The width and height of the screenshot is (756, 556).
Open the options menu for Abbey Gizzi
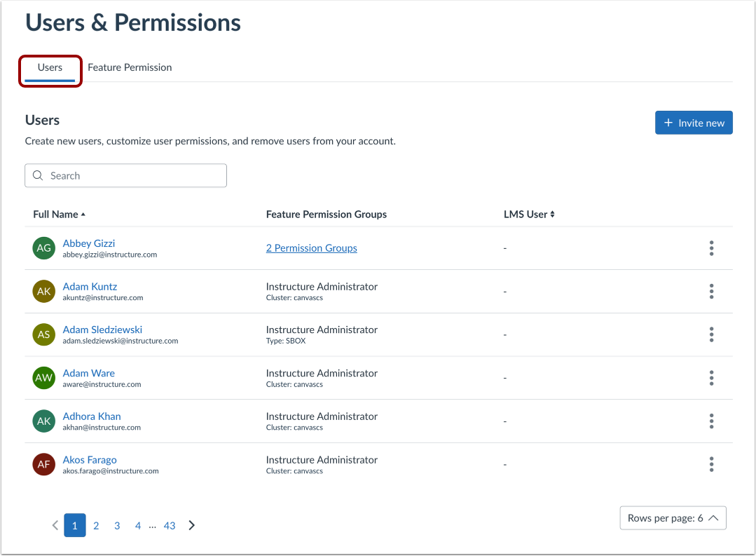[x=711, y=248]
